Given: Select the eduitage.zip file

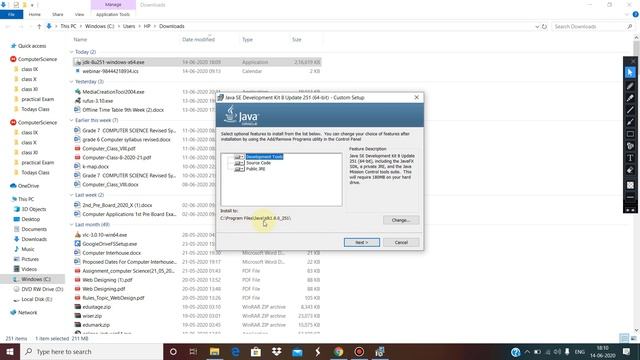Looking at the screenshot, I should pos(96,307).
